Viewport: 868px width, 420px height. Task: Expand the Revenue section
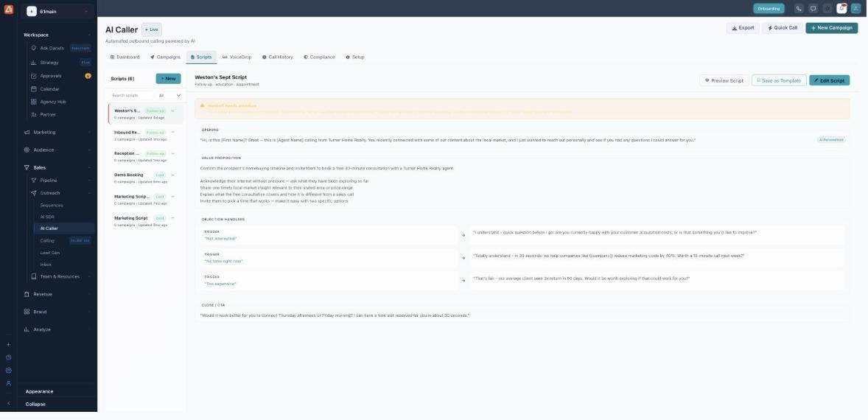57,295
